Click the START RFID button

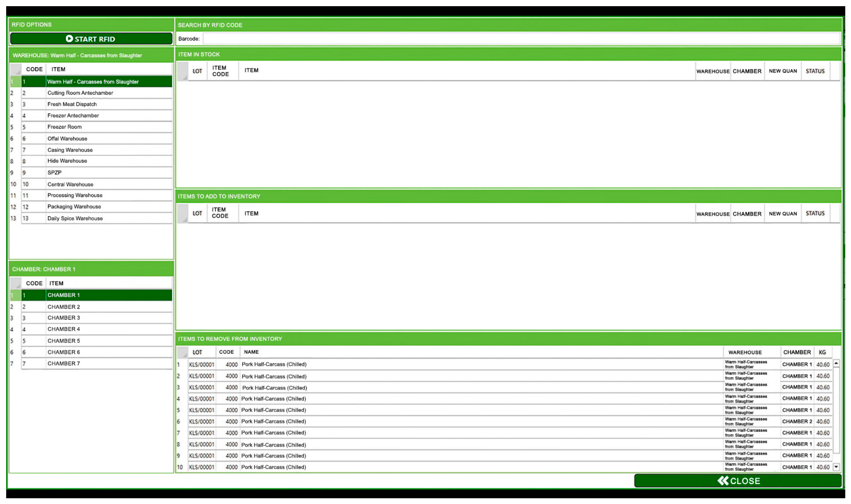point(91,39)
